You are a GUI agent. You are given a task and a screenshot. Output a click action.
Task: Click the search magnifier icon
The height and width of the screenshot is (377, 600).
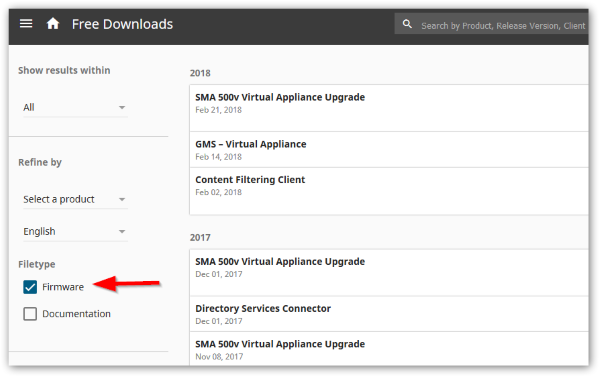pyautogui.click(x=407, y=24)
